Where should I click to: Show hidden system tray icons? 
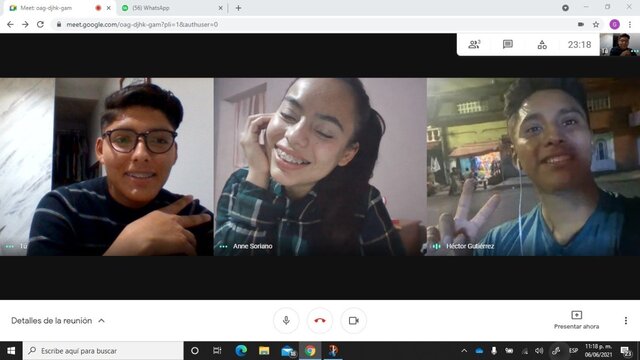point(464,351)
